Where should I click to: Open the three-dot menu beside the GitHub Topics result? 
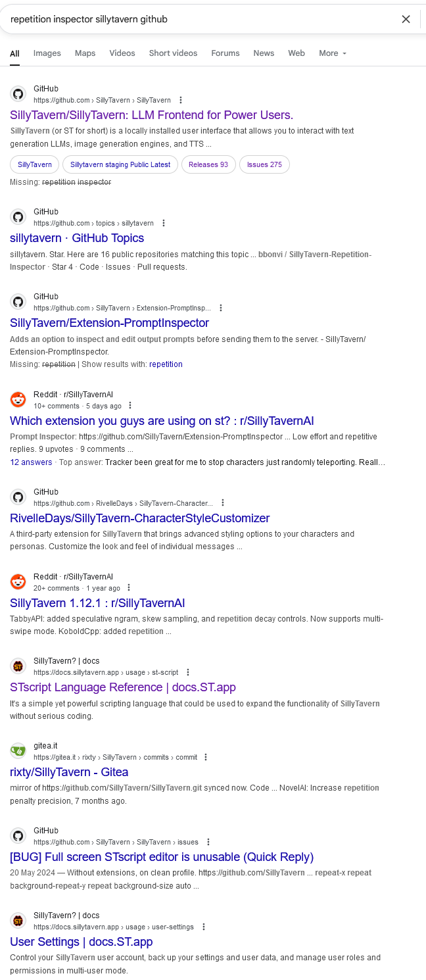[x=164, y=224]
